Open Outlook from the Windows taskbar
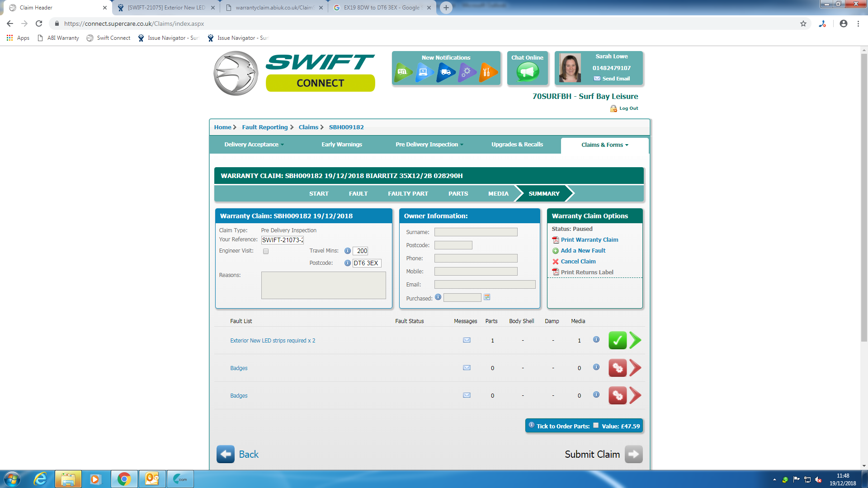Image resolution: width=868 pixels, height=488 pixels. click(x=152, y=479)
